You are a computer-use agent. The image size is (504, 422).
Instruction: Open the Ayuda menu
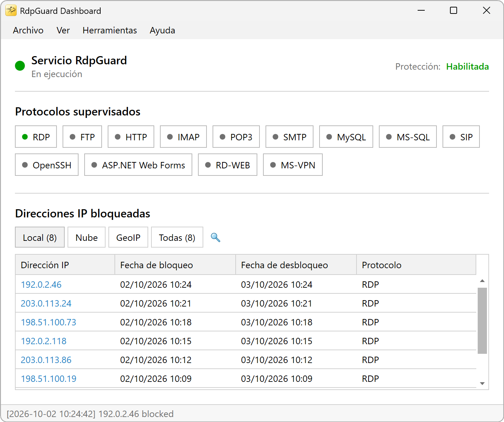pos(162,31)
